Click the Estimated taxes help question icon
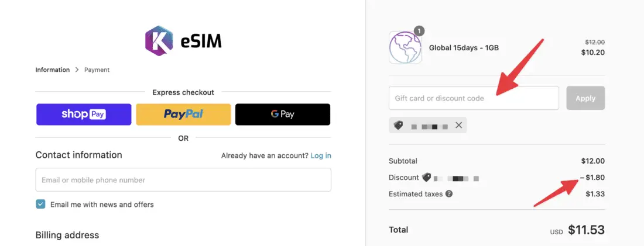The height and width of the screenshot is (246, 644). pyautogui.click(x=449, y=194)
